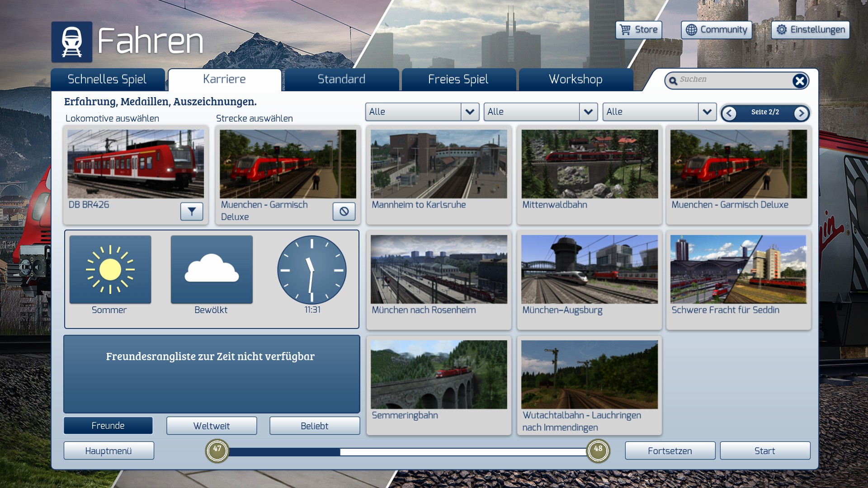Switch leaderboard to Weltweit
The height and width of the screenshot is (488, 868).
[212, 426]
